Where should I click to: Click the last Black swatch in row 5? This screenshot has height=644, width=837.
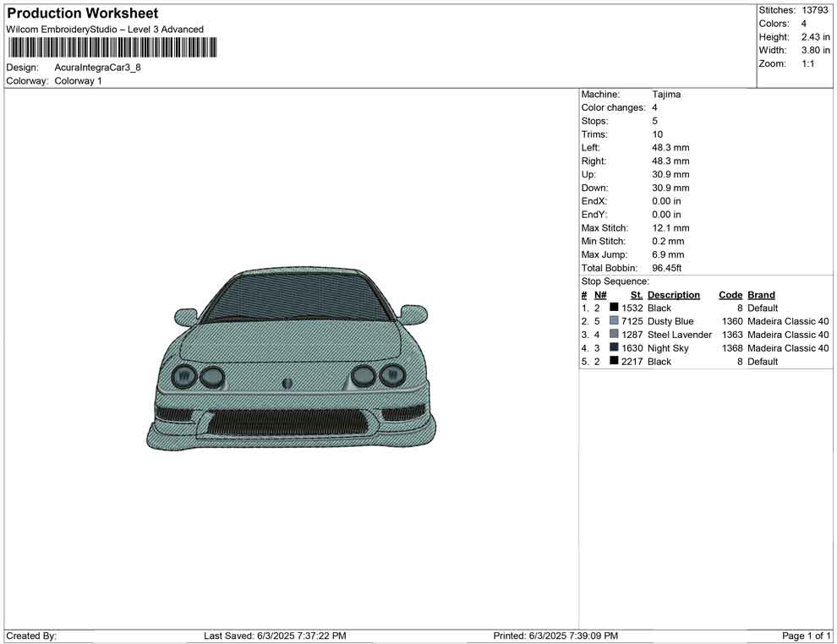point(614,362)
